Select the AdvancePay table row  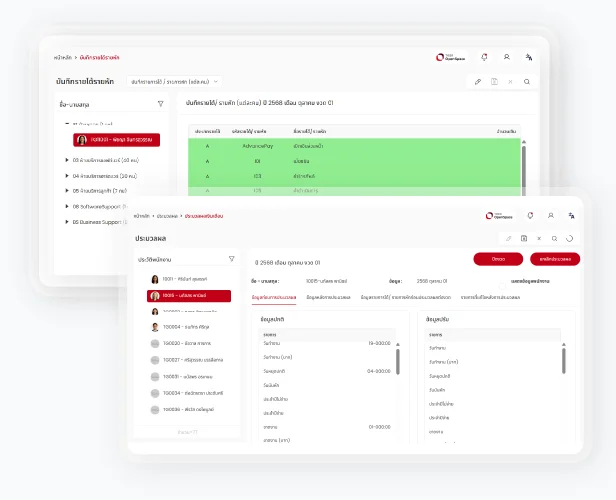354,146
